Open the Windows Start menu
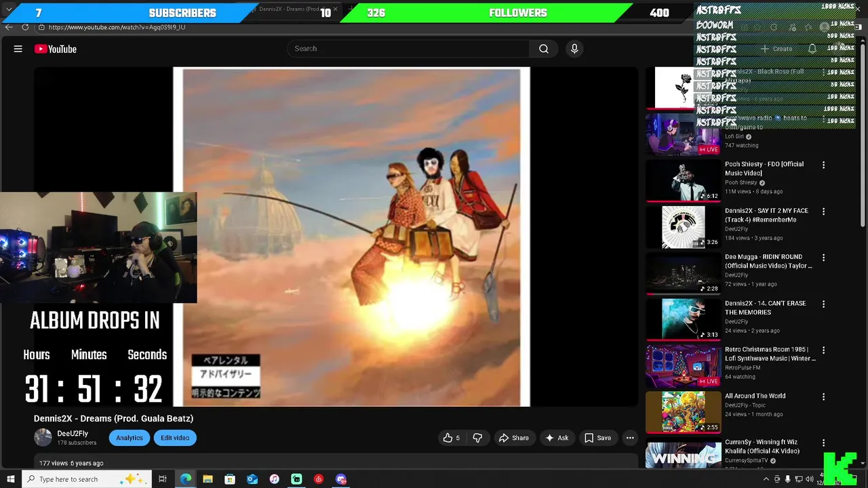 pyautogui.click(x=10, y=479)
